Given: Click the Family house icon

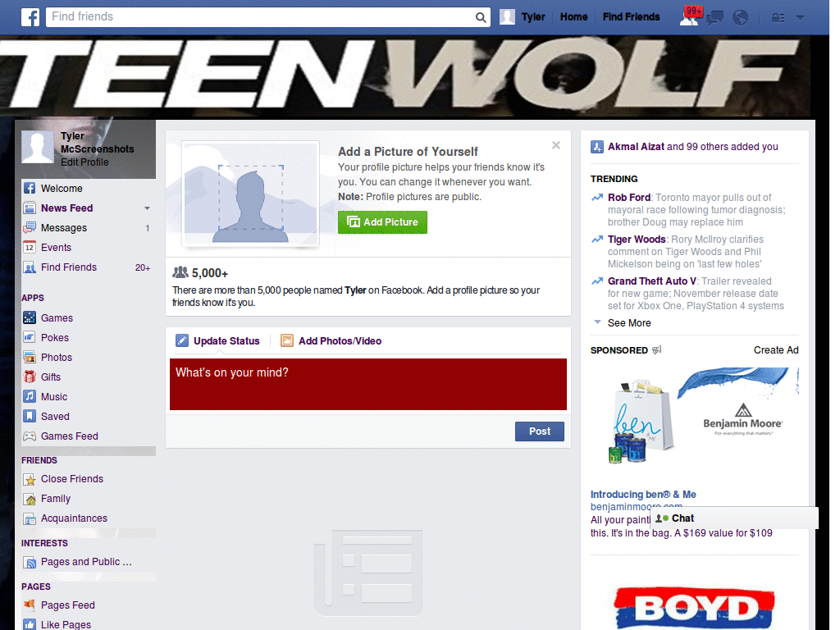Looking at the screenshot, I should click(x=30, y=499).
